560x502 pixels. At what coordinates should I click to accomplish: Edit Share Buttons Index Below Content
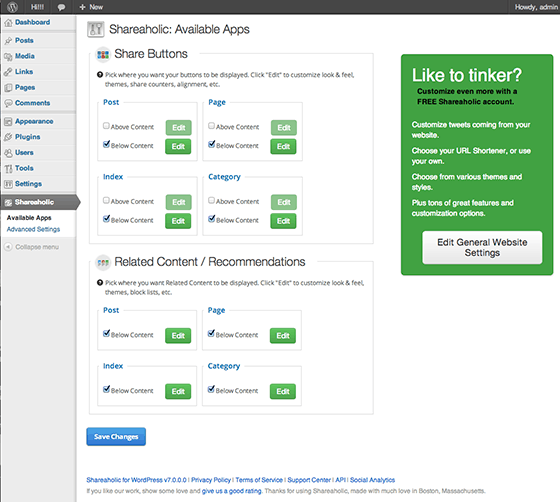point(178,221)
